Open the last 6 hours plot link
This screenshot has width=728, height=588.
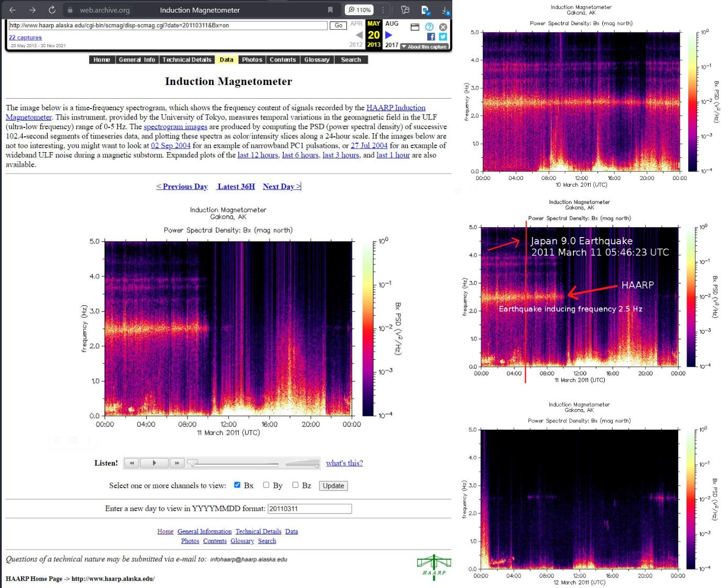coord(300,155)
